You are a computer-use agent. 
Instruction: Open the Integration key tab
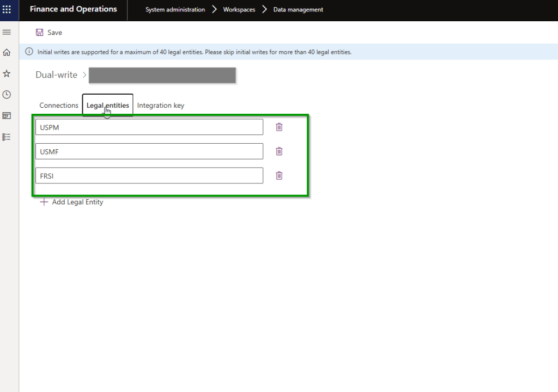point(161,106)
